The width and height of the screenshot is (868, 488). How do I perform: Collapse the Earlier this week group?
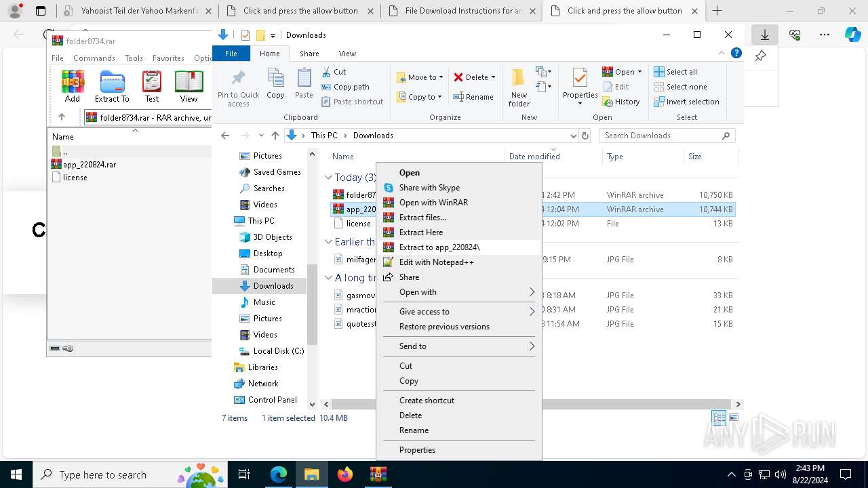(x=328, y=242)
